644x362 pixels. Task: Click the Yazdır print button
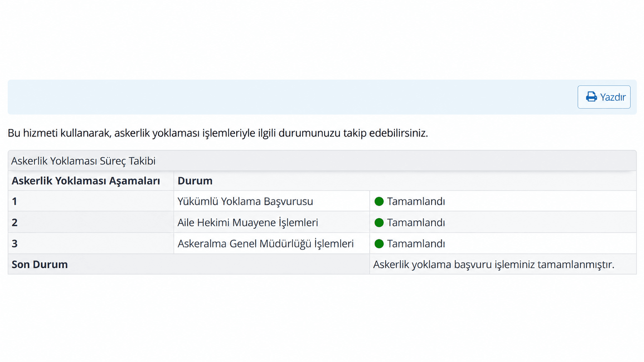[604, 97]
